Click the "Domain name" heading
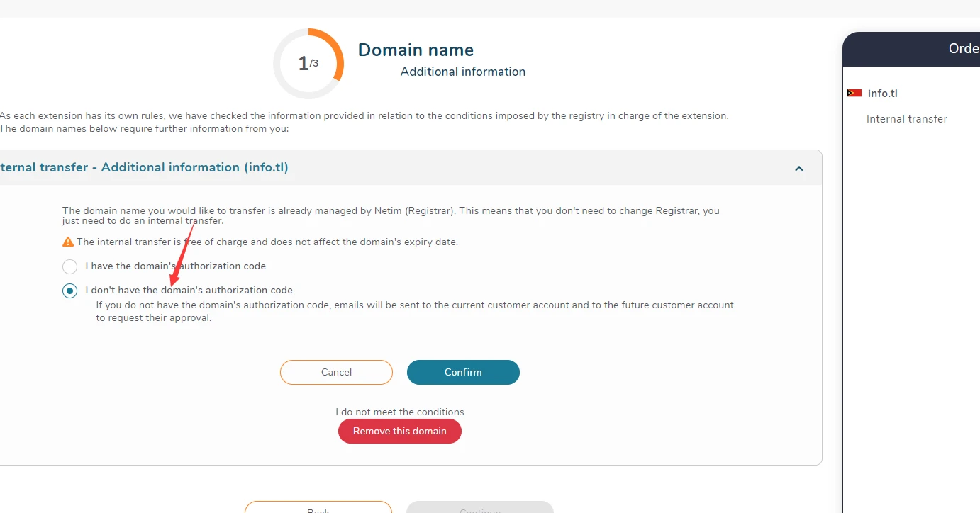980x513 pixels. [x=416, y=50]
